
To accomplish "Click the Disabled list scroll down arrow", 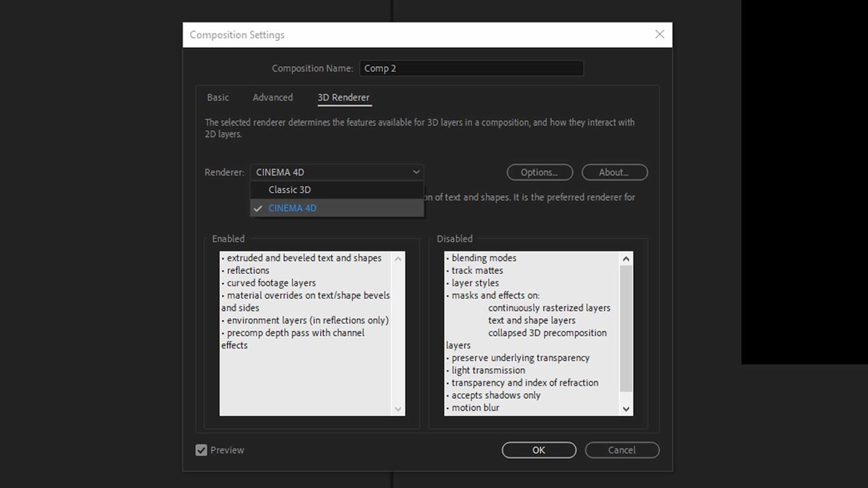I will pyautogui.click(x=626, y=409).
